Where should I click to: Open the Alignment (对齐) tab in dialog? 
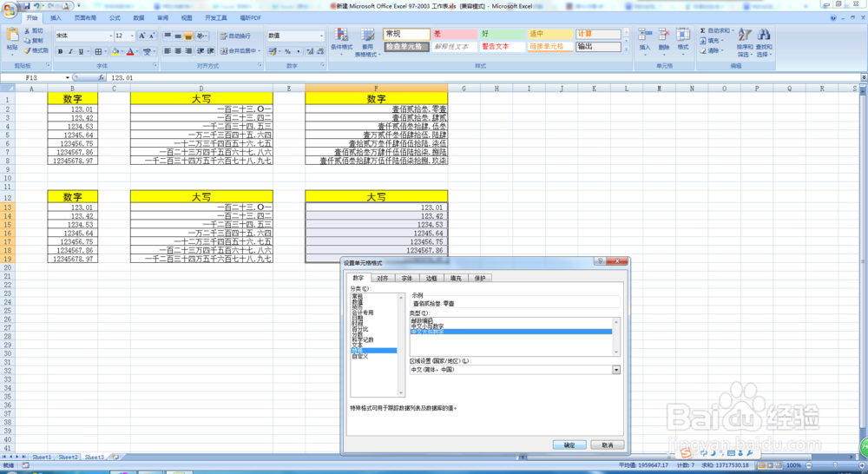coord(383,279)
